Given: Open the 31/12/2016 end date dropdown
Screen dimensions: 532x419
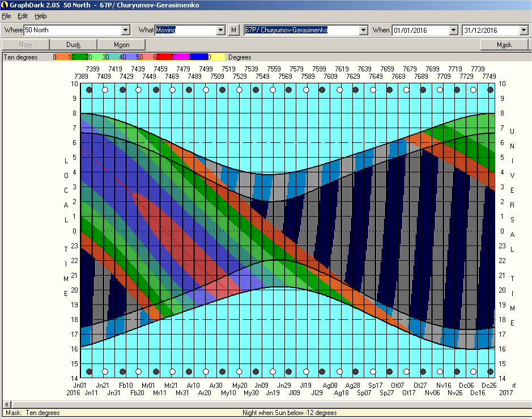Looking at the screenshot, I should click(x=524, y=30).
